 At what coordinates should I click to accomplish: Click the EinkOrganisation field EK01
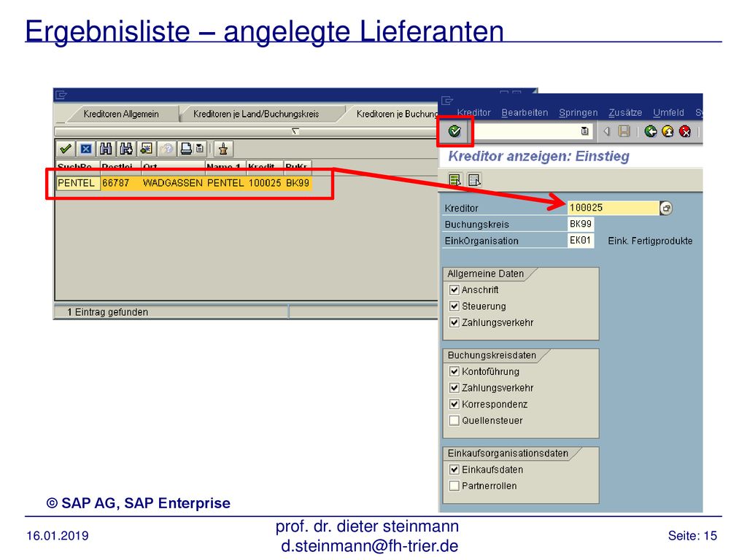pos(581,240)
